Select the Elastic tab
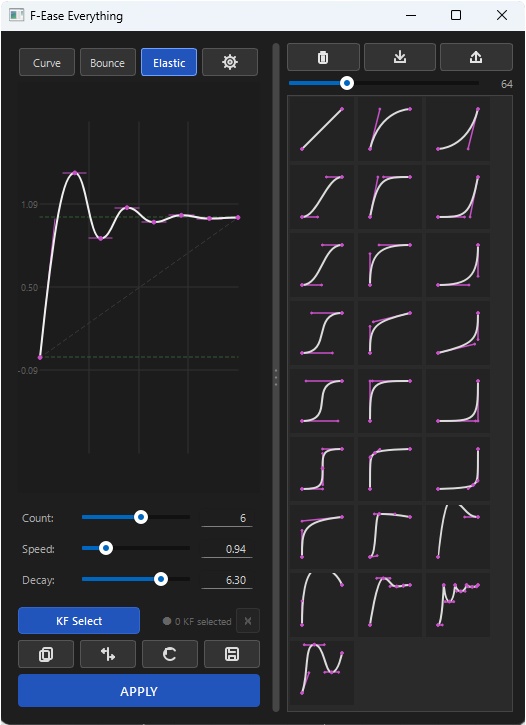The width and height of the screenshot is (526, 725). [x=169, y=62]
